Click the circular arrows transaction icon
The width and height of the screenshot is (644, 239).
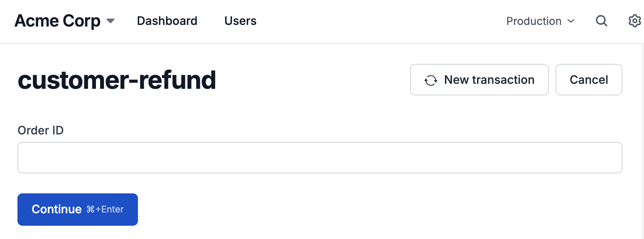430,80
